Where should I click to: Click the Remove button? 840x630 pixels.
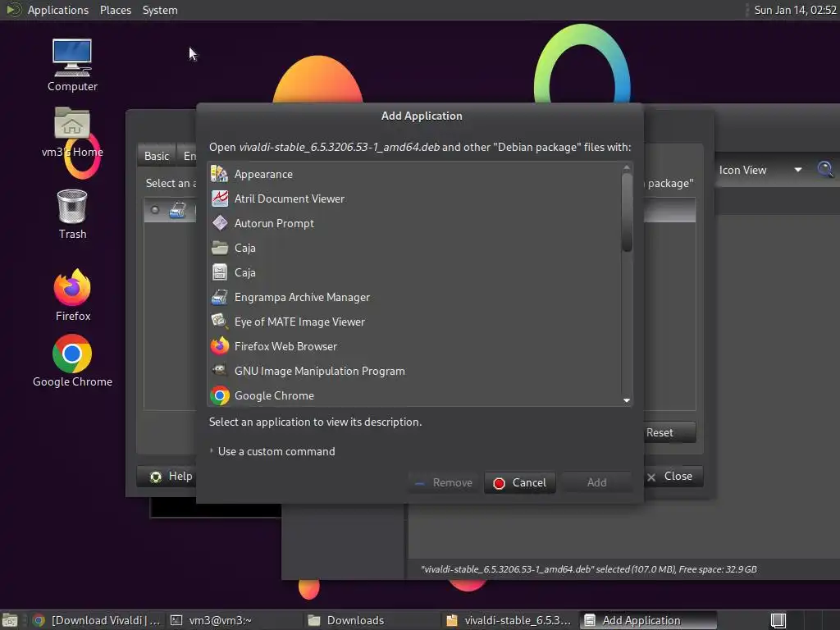(443, 482)
